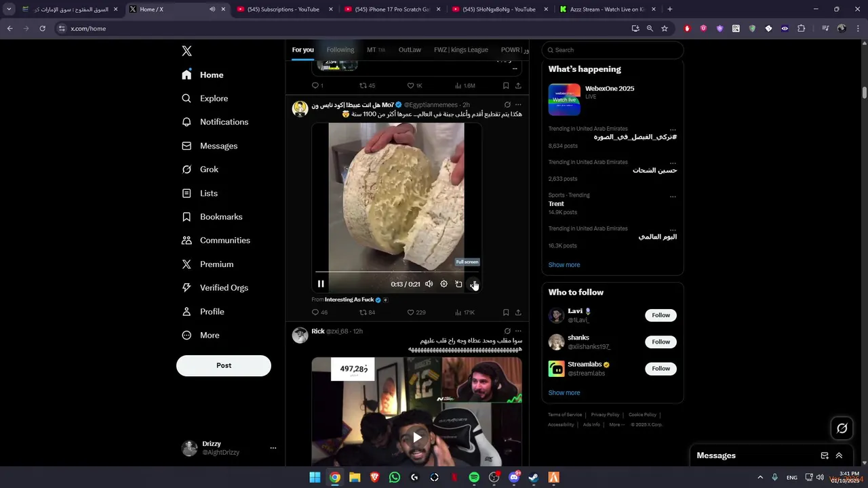
Task: Click the Search input field
Action: point(612,50)
